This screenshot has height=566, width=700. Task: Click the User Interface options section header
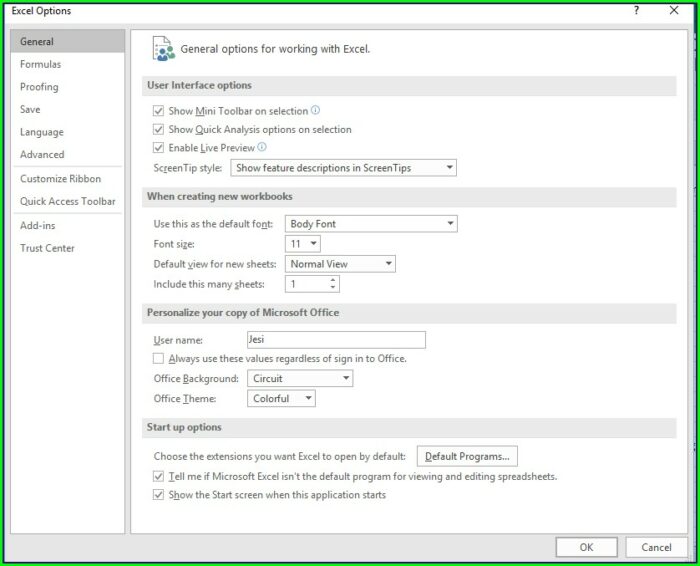pos(409,86)
